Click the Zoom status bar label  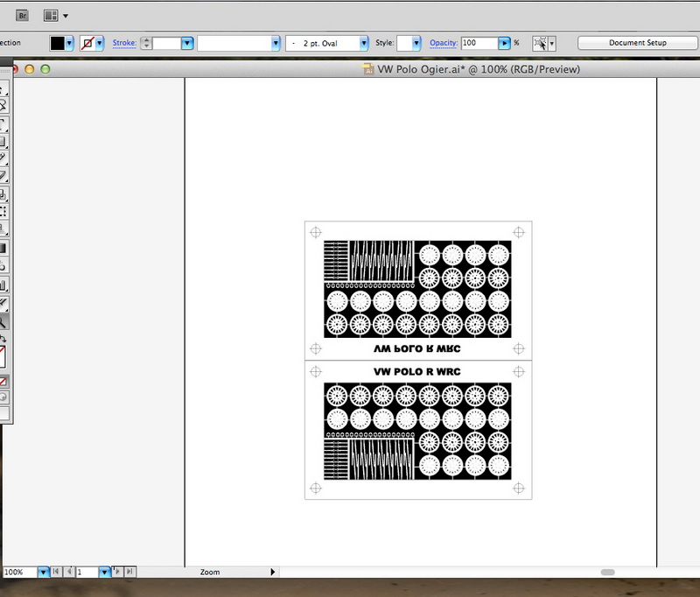(x=210, y=572)
